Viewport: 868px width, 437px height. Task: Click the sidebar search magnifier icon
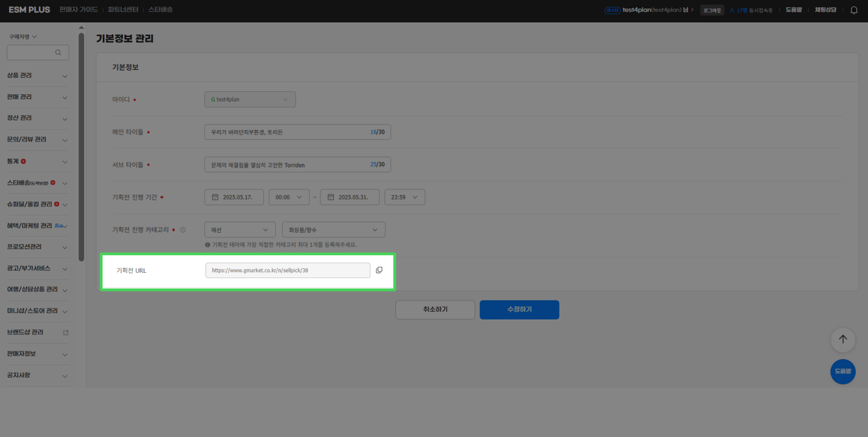pyautogui.click(x=58, y=52)
